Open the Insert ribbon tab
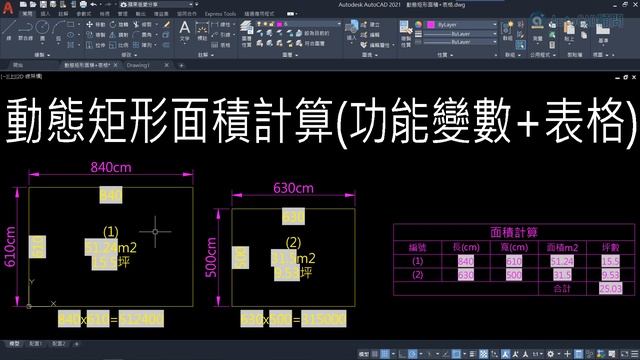This screenshot has height=360, width=640. click(45, 14)
